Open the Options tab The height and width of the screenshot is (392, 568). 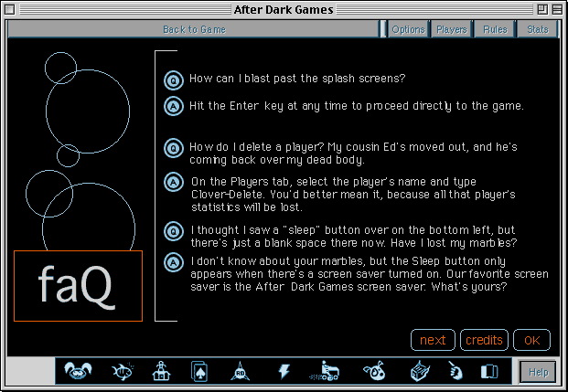coord(408,29)
